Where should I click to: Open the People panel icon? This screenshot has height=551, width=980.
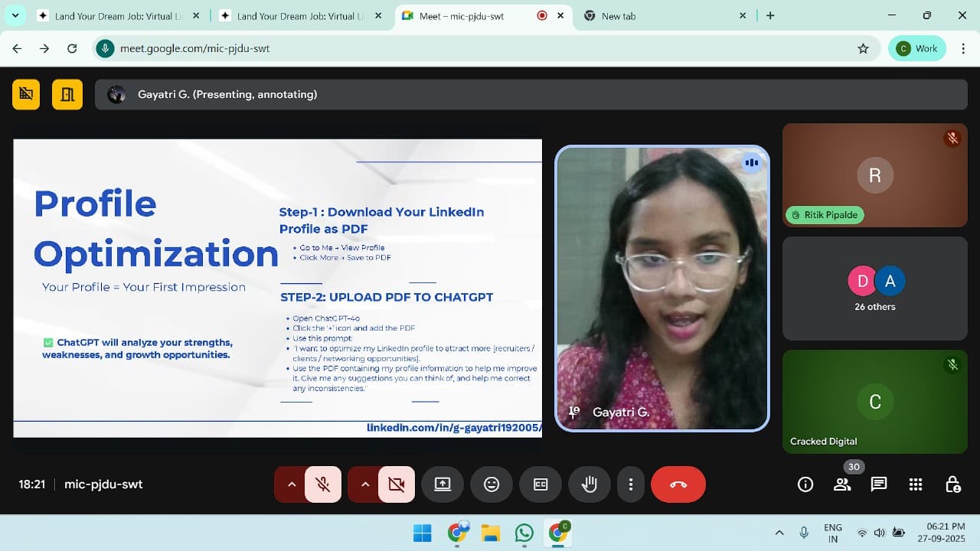(x=842, y=484)
